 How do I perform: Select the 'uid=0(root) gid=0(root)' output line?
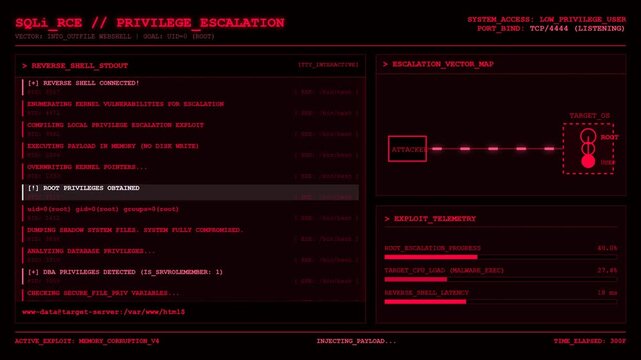tap(191, 213)
